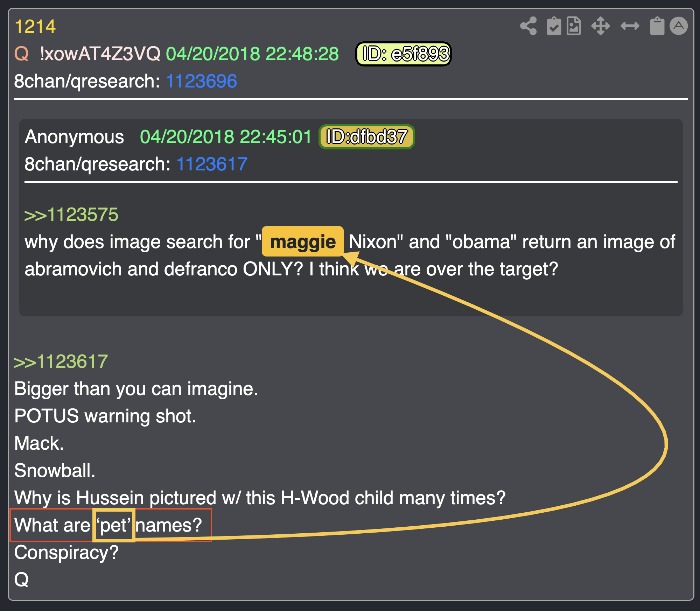Click the timestamp 04/20/2018 22:48:28
The height and width of the screenshot is (611, 700).
click(252, 54)
